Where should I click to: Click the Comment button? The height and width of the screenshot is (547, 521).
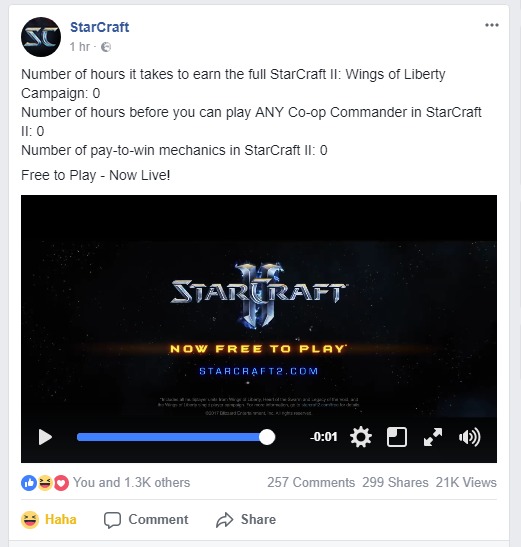[x=146, y=519]
